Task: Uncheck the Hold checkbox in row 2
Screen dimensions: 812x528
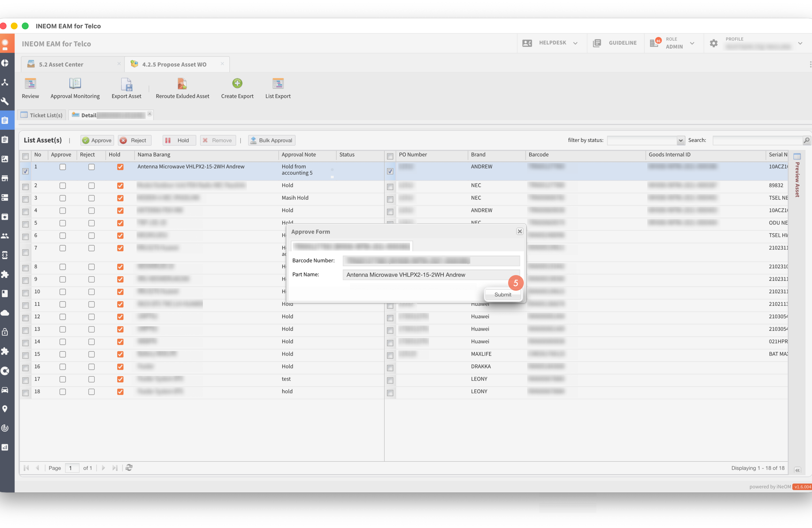Action: pyautogui.click(x=120, y=185)
